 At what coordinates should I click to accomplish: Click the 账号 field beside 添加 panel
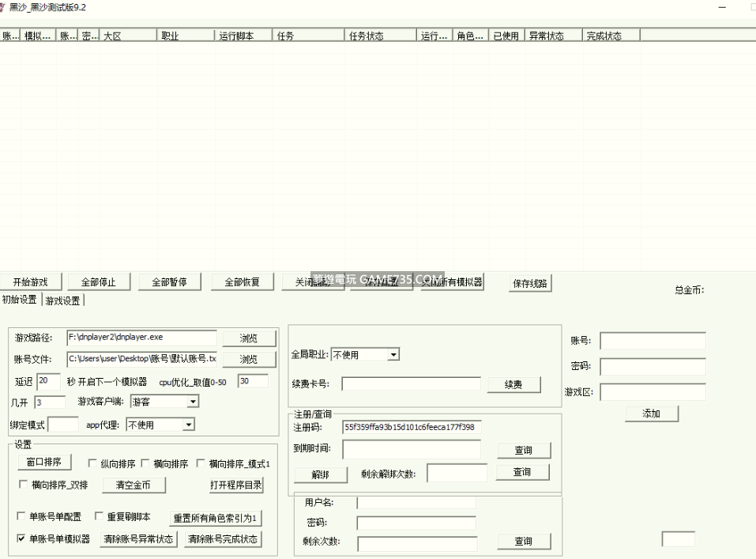(653, 341)
